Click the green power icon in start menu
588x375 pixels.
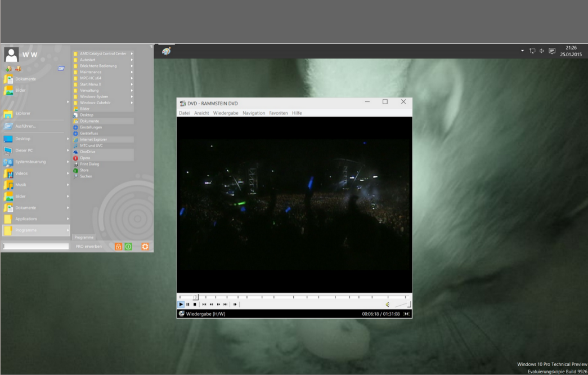(128, 247)
